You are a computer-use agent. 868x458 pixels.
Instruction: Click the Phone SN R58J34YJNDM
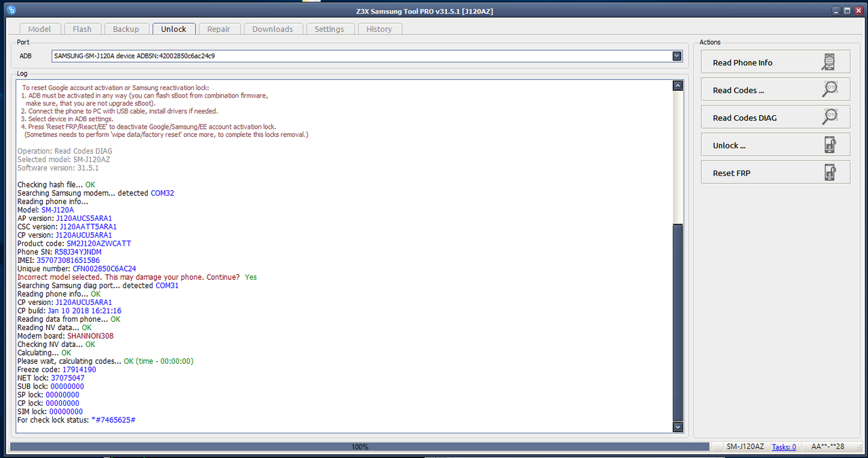[78, 252]
